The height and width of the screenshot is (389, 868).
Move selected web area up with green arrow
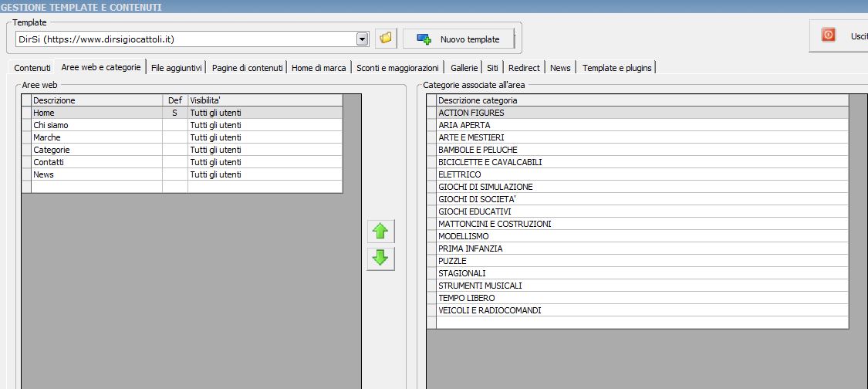point(380,231)
